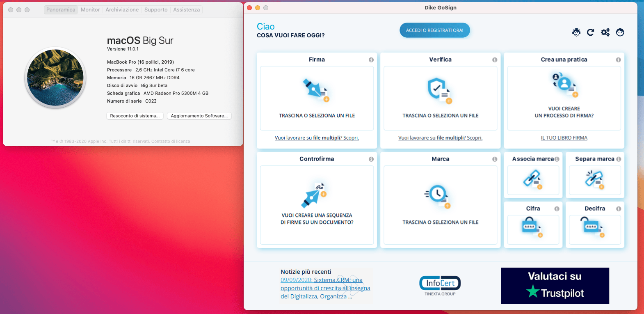Click the "macOS Big Sur" heading
Screen dimensions: 644x314
tap(140, 41)
